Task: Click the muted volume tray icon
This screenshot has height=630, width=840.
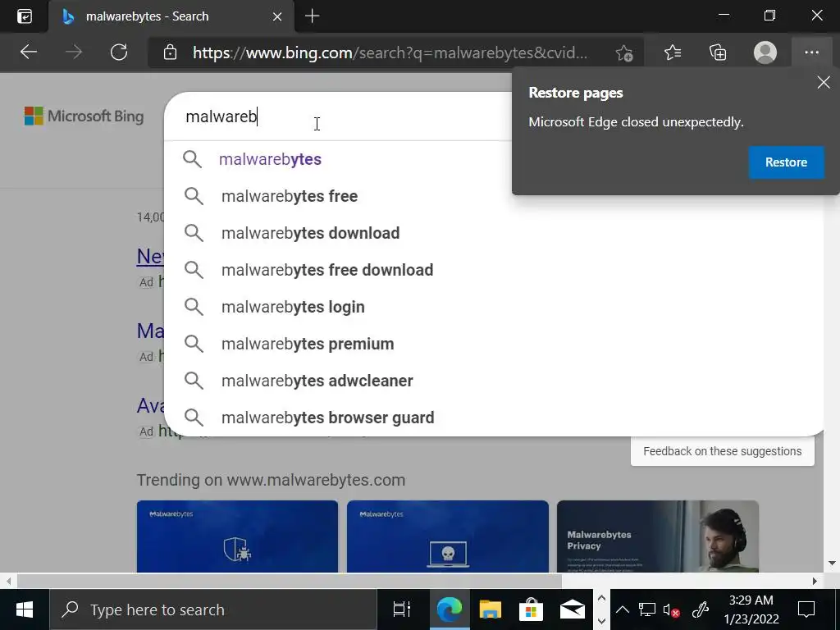Action: coord(672,610)
